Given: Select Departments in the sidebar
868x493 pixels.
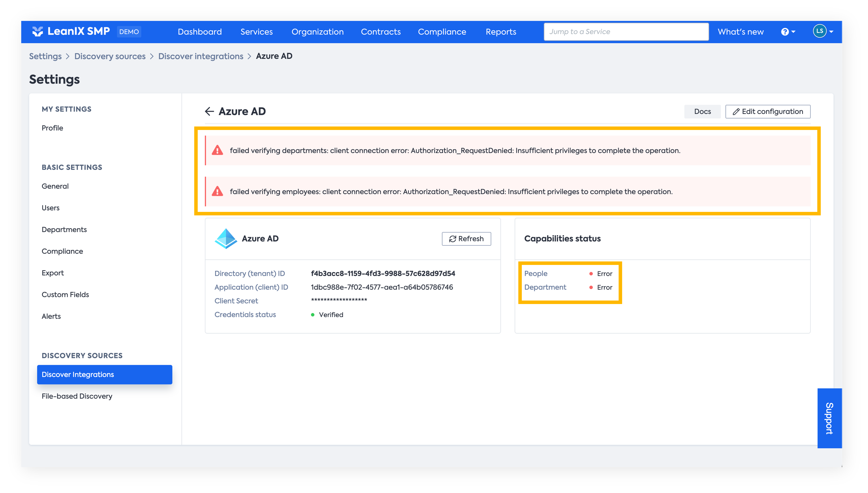Looking at the screenshot, I should point(64,230).
